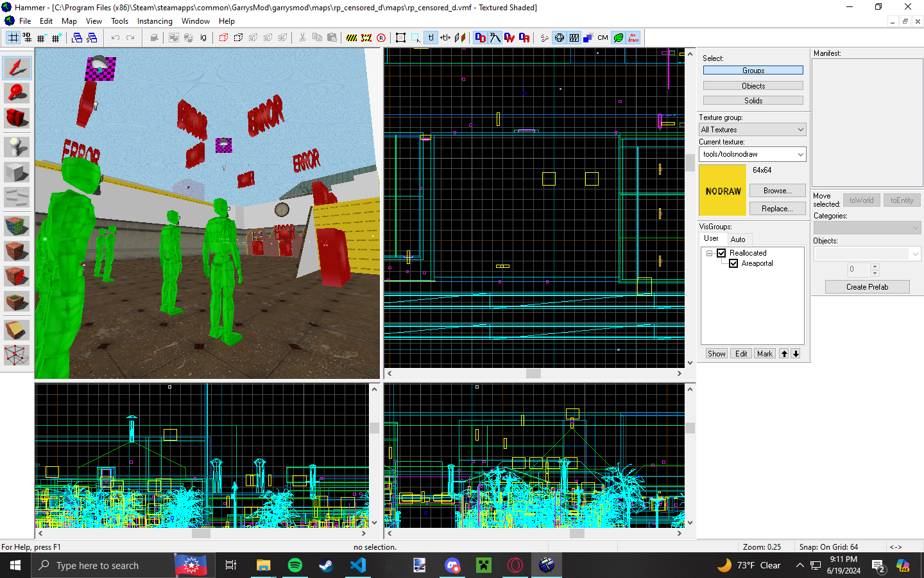924x578 pixels.
Task: Switch to the User visgroups tab
Action: [x=711, y=238]
